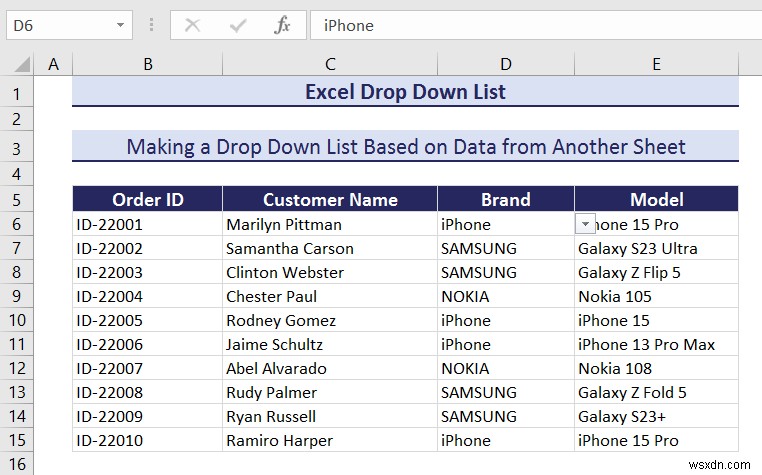Click the 'Making a Drop Down List' subtitle cell
The height and width of the screenshot is (475, 762).
coord(405,146)
